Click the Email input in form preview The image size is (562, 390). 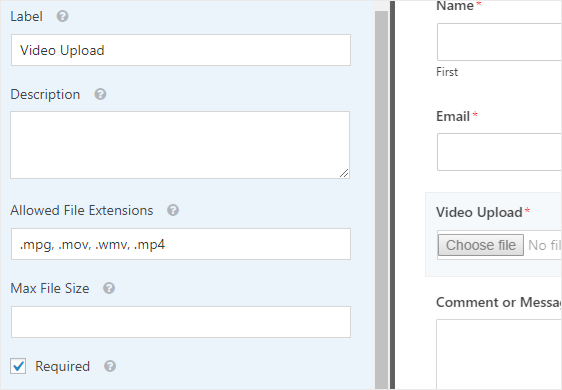(x=499, y=152)
